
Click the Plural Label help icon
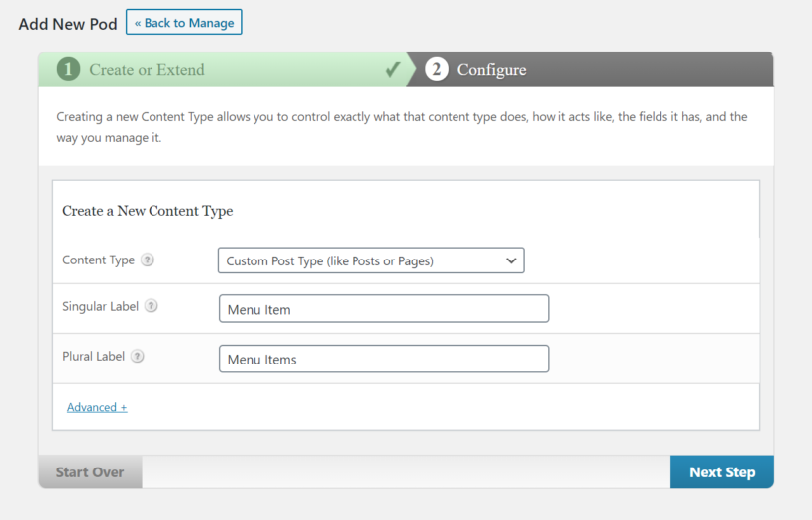coord(138,357)
